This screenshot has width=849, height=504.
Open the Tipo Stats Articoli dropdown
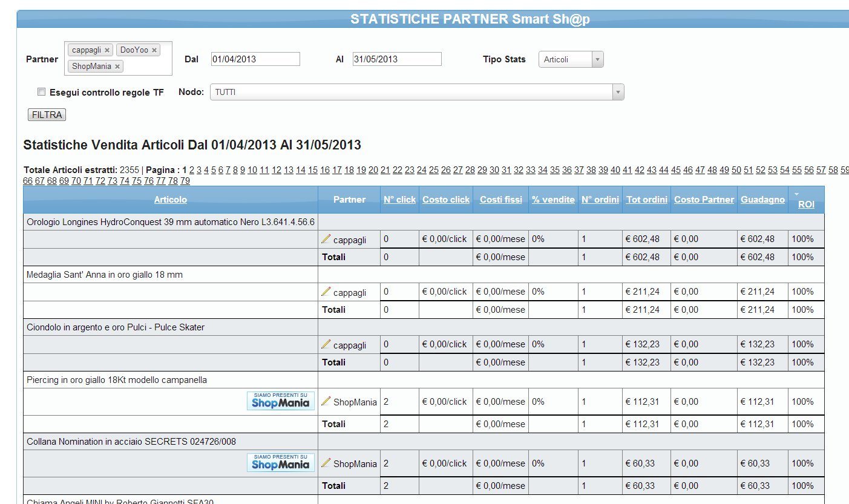pyautogui.click(x=571, y=59)
